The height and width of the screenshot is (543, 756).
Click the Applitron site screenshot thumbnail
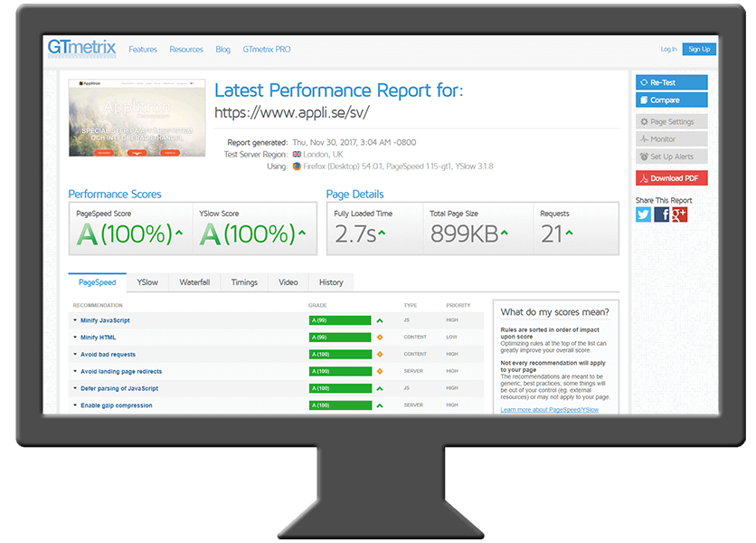[x=137, y=118]
